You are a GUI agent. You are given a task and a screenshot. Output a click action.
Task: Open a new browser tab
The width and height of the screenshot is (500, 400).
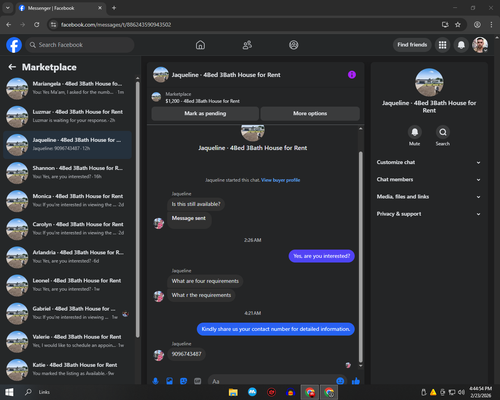pyautogui.click(x=114, y=8)
